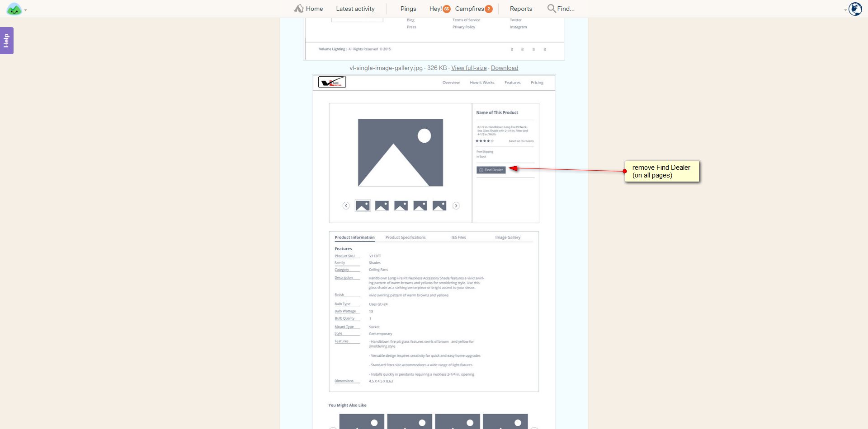
Task: Click the "Name of This Product" heading
Action: (x=497, y=113)
